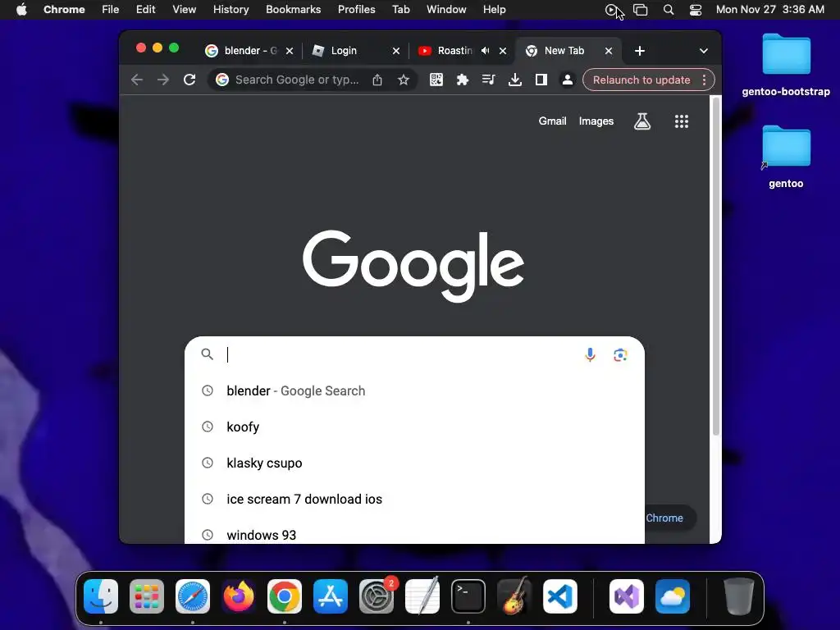Viewport: 840px width, 630px height.
Task: Click the Now Playing menu bar icon
Action: pyautogui.click(x=611, y=10)
